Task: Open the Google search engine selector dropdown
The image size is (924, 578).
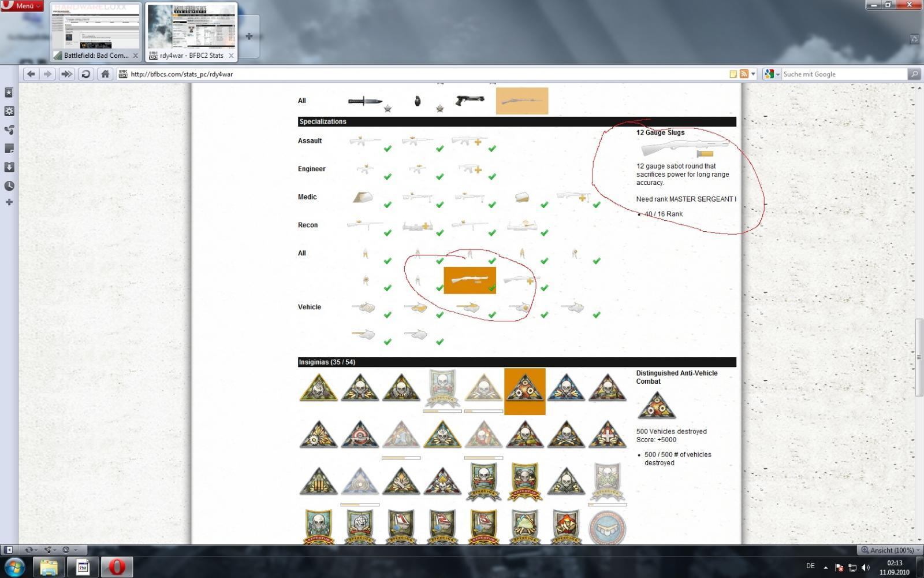Action: (x=772, y=74)
